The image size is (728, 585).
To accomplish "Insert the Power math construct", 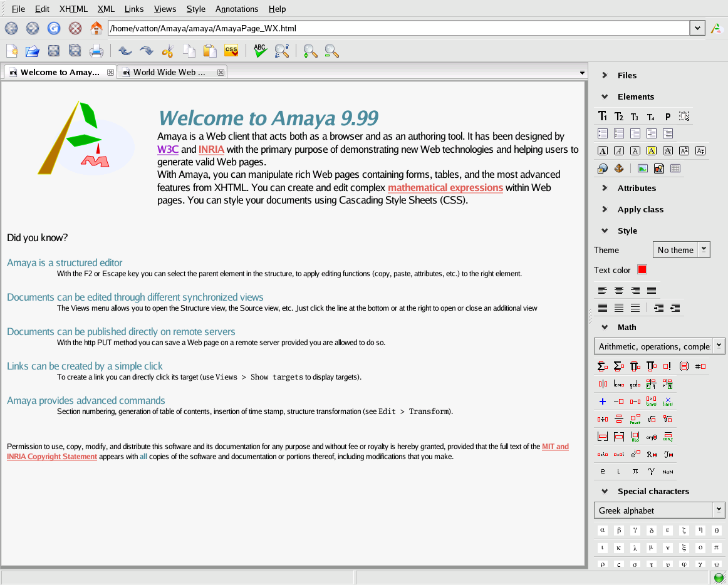I will [x=635, y=419].
